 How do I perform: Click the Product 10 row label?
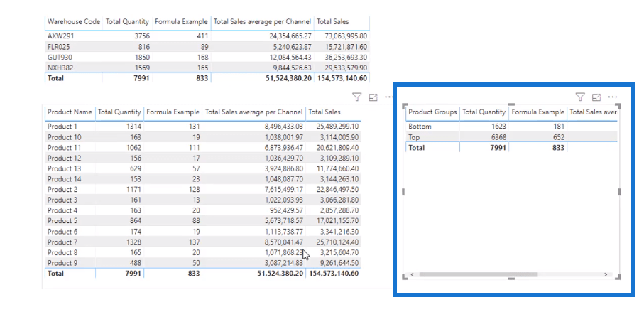[65, 137]
